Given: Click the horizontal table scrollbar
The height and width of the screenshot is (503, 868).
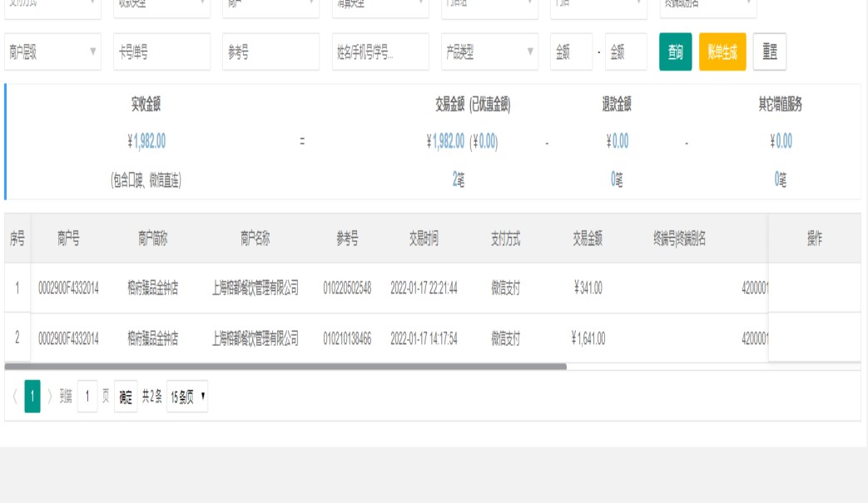Looking at the screenshot, I should [285, 366].
